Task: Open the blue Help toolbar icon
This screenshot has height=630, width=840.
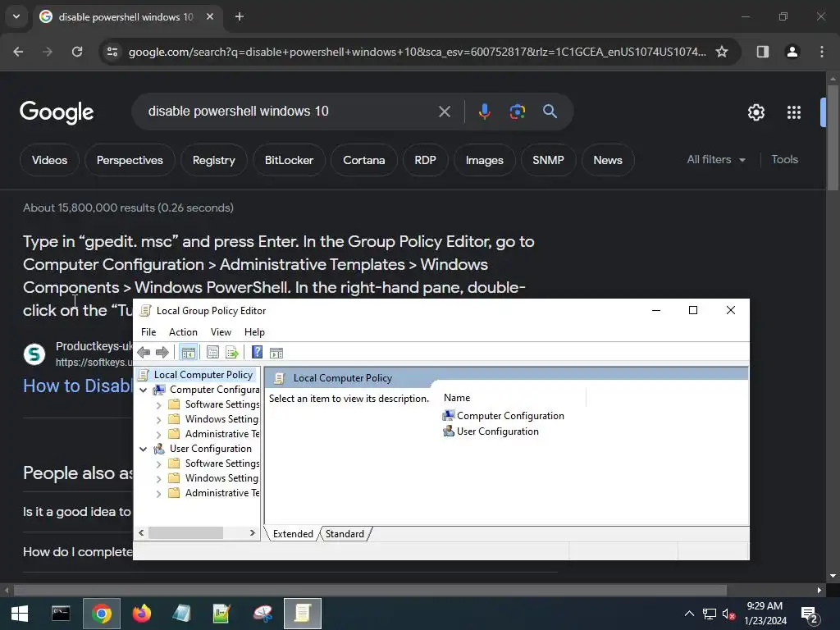Action: point(257,353)
